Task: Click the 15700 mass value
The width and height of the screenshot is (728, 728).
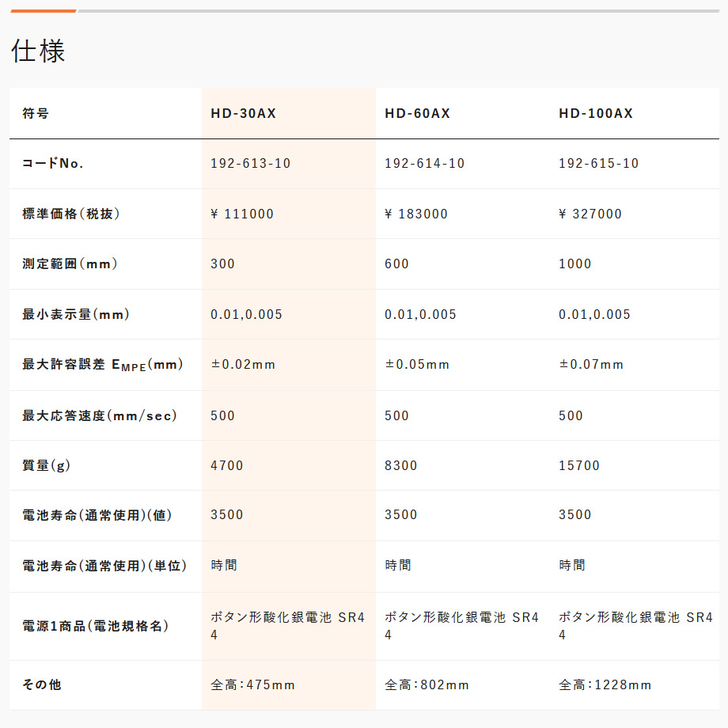Action: 579,465
